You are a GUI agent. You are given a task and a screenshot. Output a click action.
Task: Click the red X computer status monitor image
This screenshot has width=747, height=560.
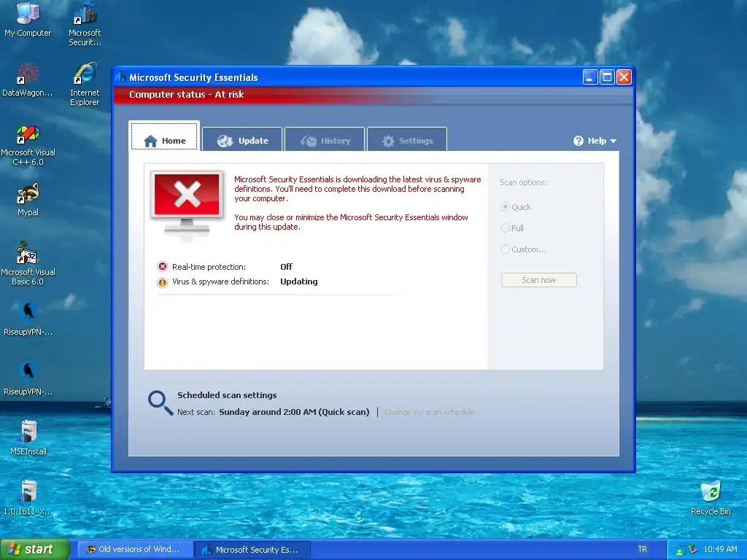[187, 203]
